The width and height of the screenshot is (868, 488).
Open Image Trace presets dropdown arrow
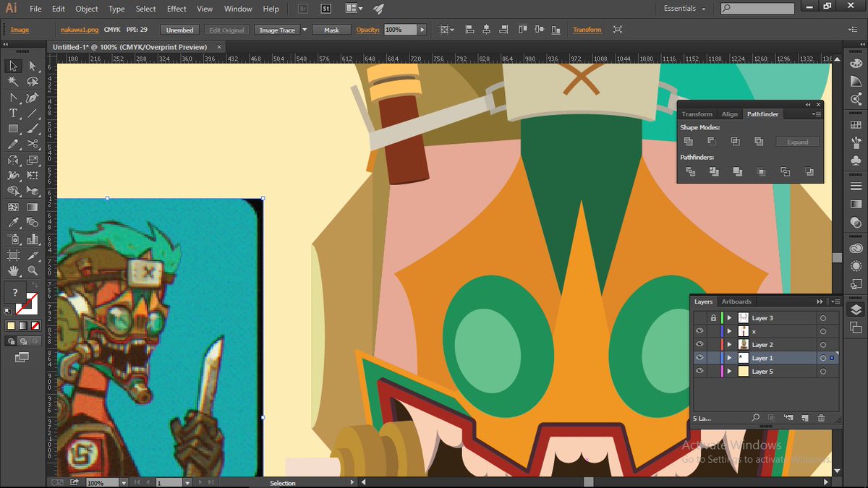pos(305,30)
